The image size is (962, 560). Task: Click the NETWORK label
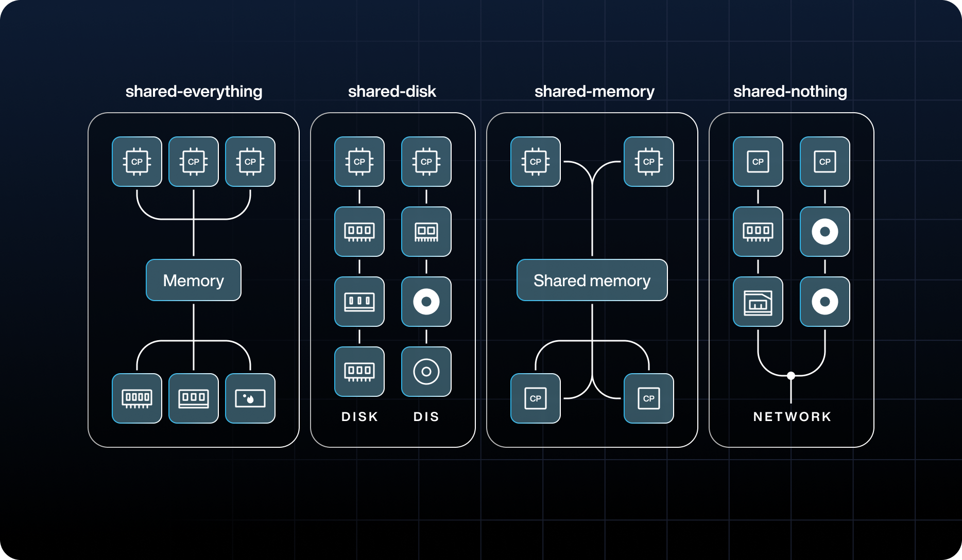point(792,416)
